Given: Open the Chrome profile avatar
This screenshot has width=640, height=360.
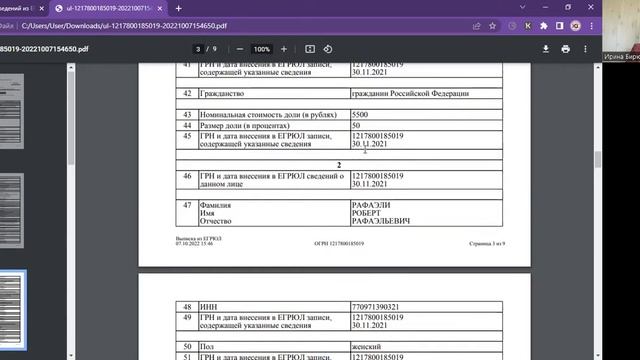Looking at the screenshot, I should [x=576, y=26].
